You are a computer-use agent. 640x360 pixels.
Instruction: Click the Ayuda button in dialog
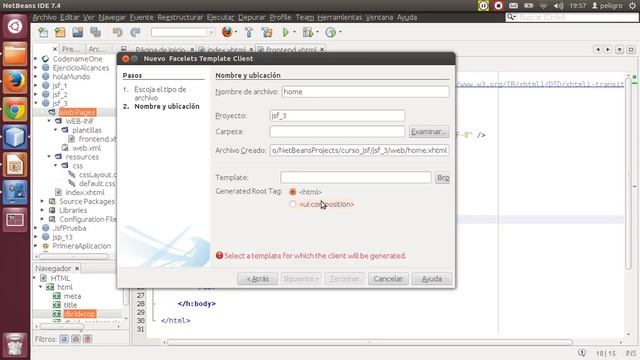431,279
